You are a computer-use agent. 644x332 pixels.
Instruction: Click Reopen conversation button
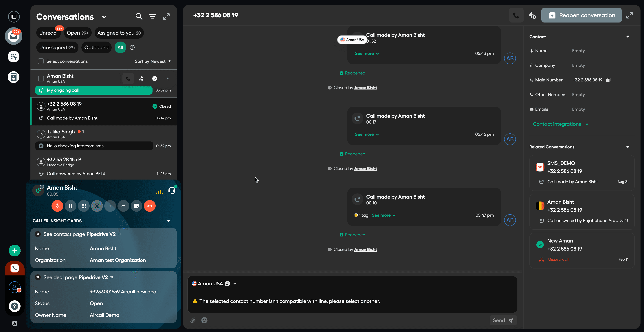pos(581,15)
